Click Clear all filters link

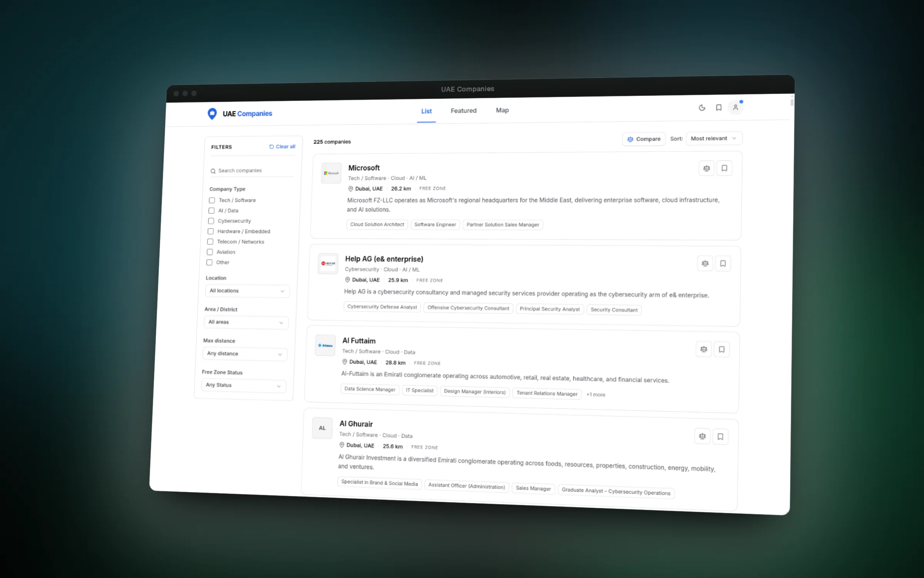282,147
